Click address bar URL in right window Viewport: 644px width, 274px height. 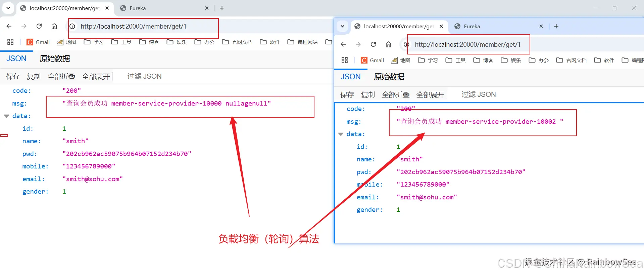(467, 44)
